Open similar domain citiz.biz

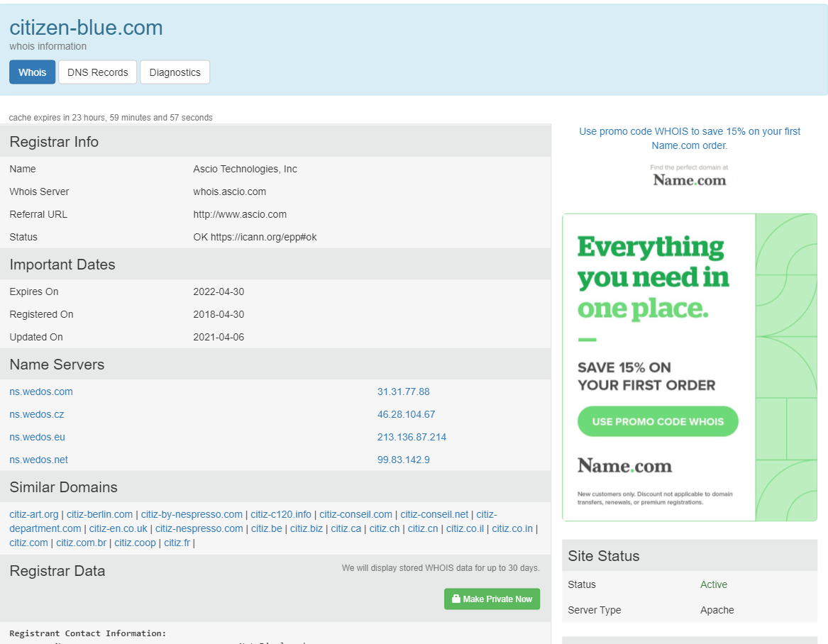click(307, 528)
